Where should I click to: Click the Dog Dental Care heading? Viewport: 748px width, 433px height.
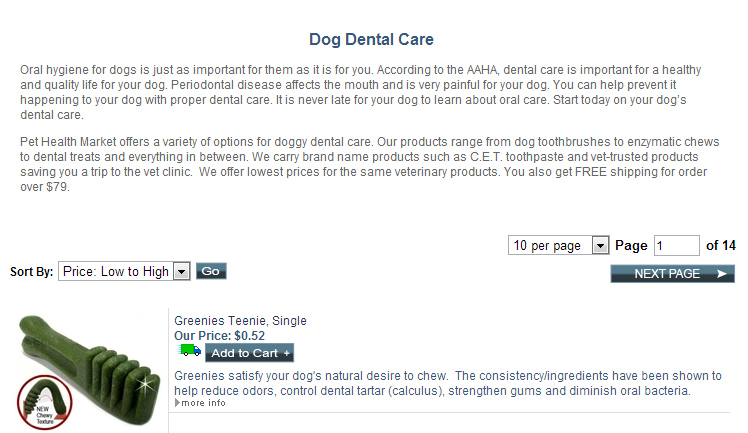pyautogui.click(x=371, y=39)
